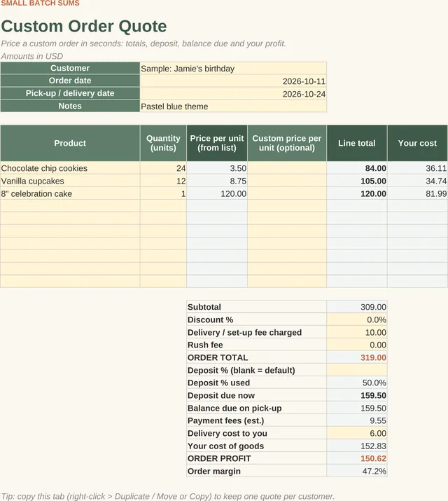Click quantity 1 for celebration cake

point(163,193)
